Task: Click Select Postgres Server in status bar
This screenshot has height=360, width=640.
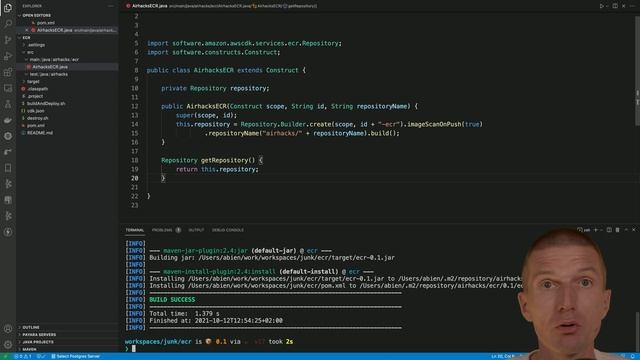Action: click(x=76, y=357)
